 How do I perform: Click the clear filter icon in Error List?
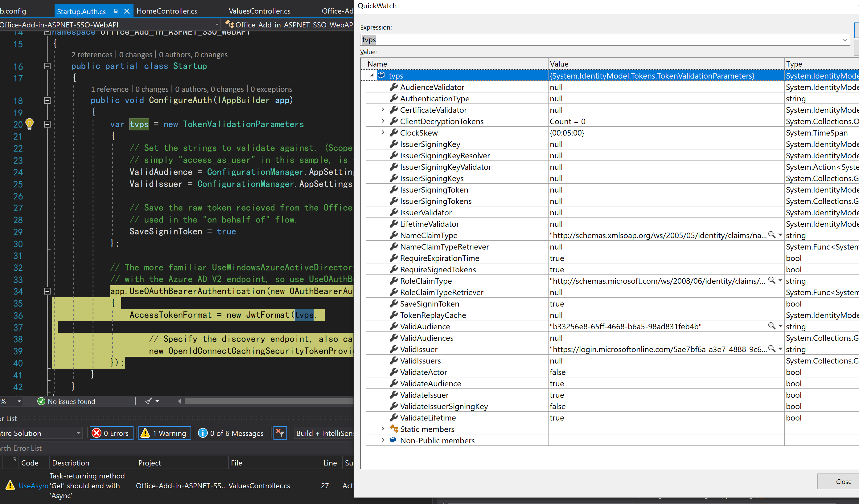tap(280, 433)
